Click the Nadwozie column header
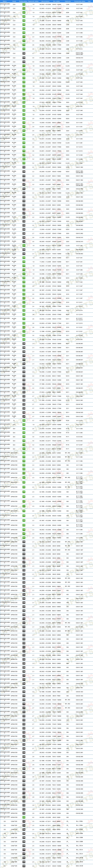93x868 pixels. [68, 1]
